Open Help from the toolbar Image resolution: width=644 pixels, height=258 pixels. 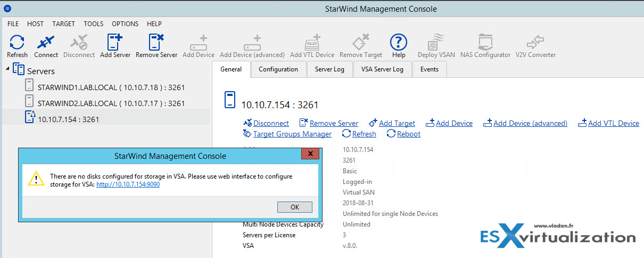[398, 42]
